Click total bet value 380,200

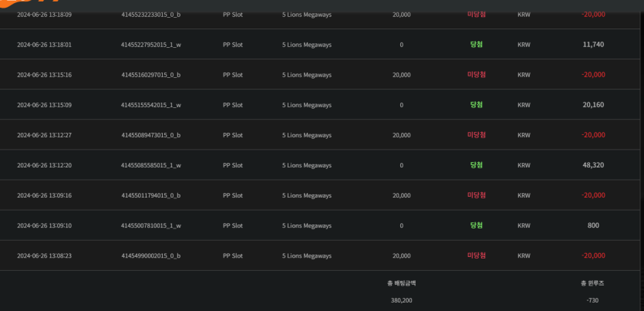tap(402, 300)
